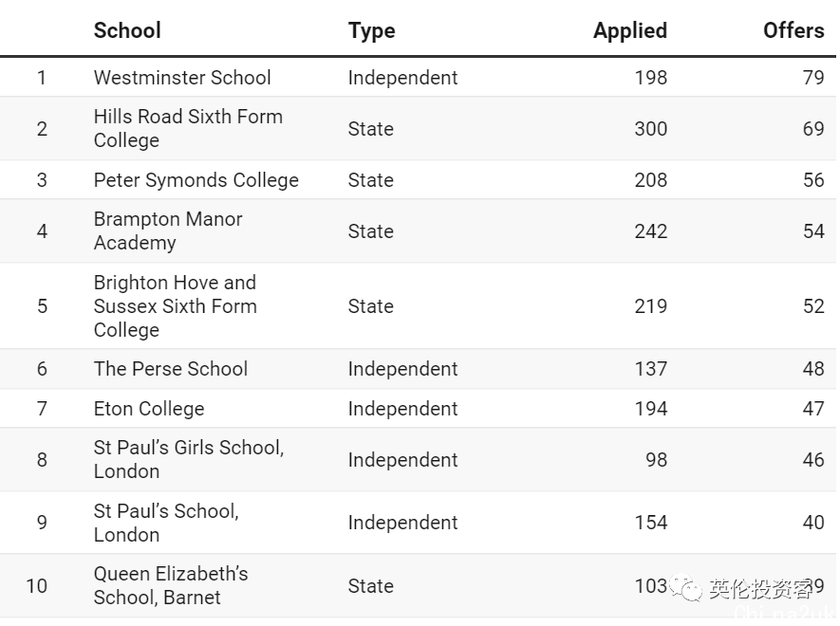
Task: Click Peter Symonds College school name
Action: click(x=196, y=180)
